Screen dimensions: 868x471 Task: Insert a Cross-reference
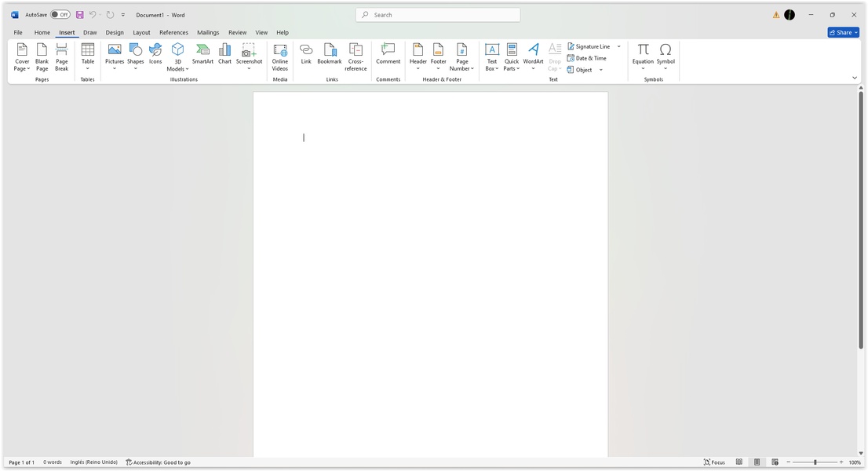(x=356, y=57)
